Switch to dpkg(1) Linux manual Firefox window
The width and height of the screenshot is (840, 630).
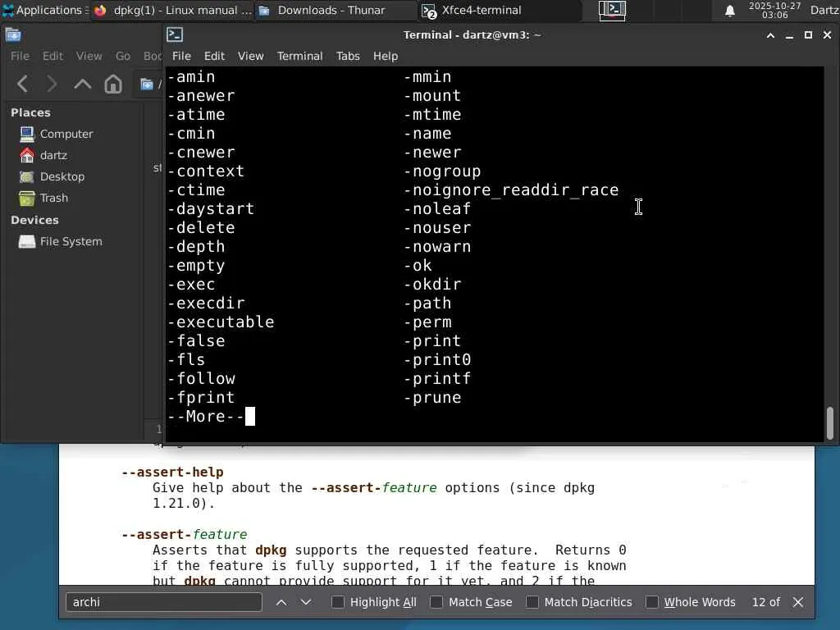(x=172, y=10)
